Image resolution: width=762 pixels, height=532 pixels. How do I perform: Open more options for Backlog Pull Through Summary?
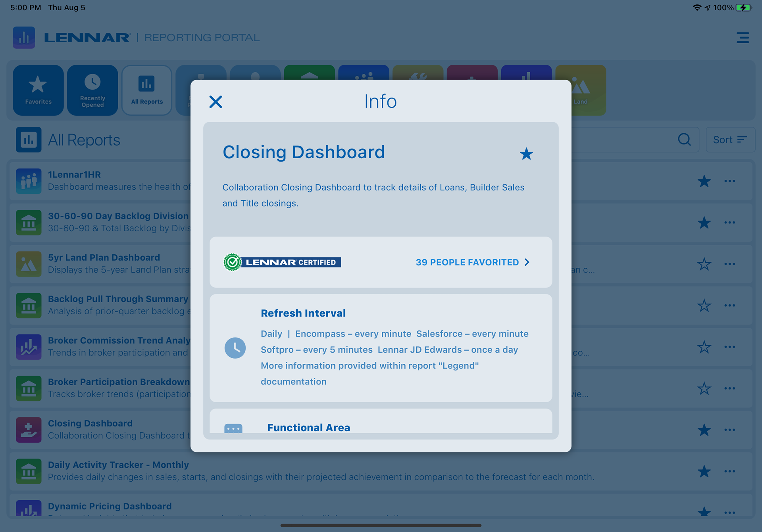729,305
